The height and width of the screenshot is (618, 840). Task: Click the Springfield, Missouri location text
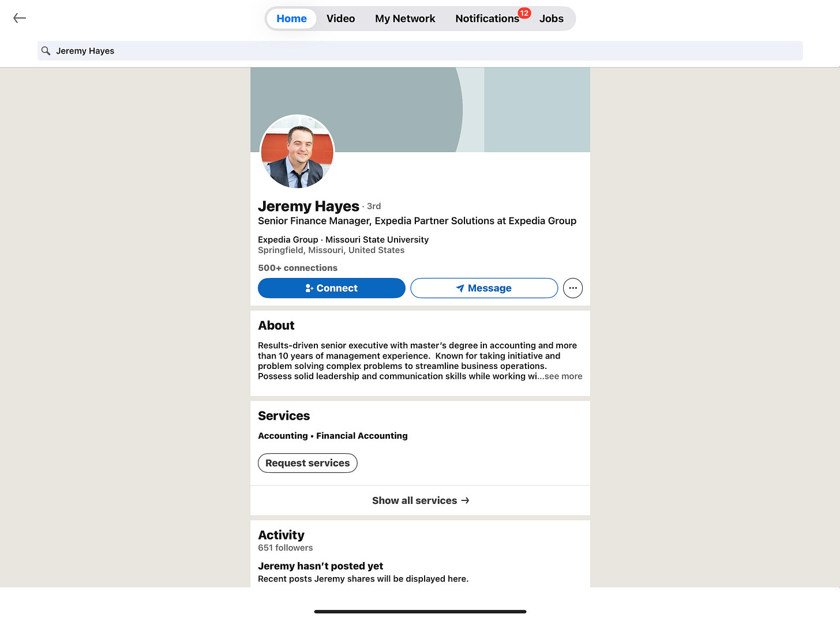tap(331, 250)
